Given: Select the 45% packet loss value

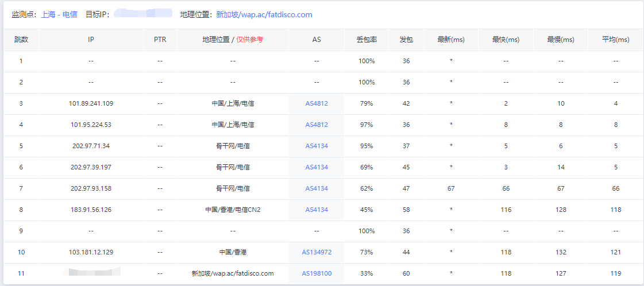Looking at the screenshot, I should click(367, 210).
